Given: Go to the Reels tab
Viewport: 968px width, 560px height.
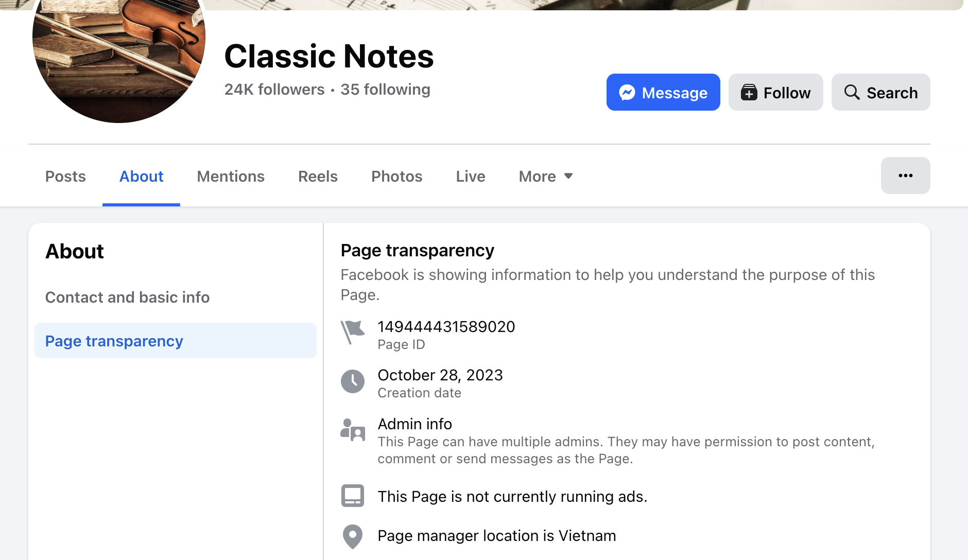Looking at the screenshot, I should 318,177.
